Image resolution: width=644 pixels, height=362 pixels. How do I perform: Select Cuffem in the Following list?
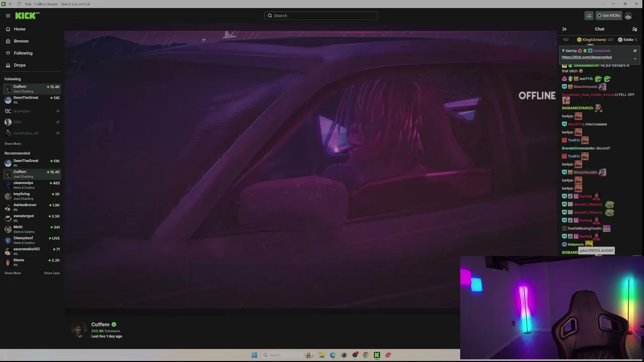(x=32, y=89)
